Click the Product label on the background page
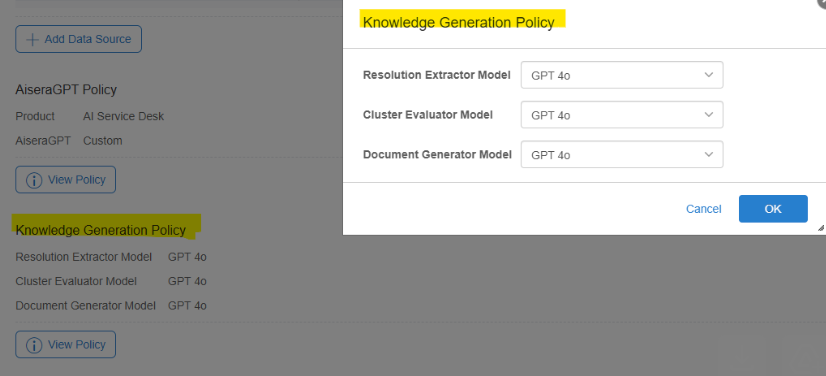 (x=35, y=116)
